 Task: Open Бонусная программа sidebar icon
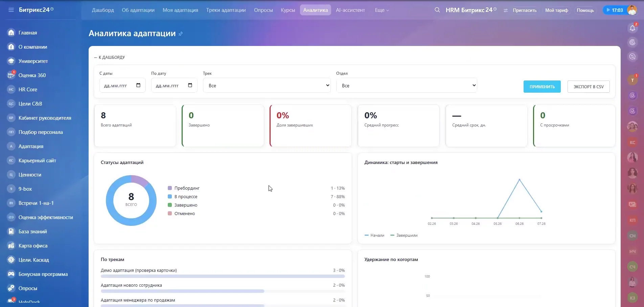[11, 274]
